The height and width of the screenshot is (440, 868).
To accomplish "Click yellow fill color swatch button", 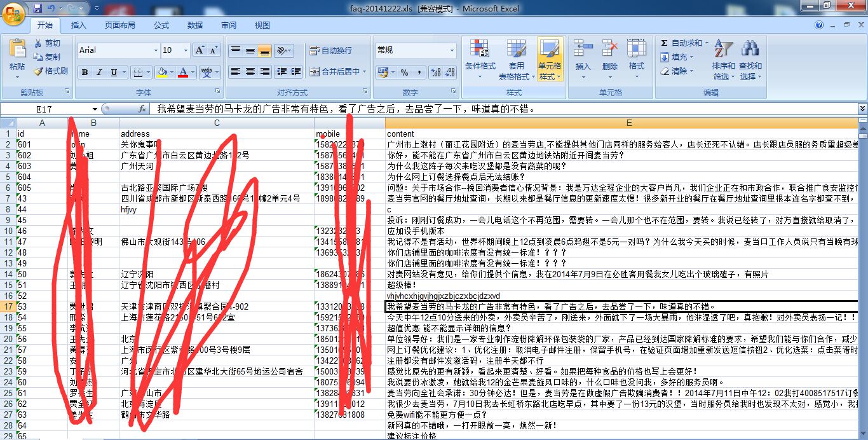I will click(161, 72).
